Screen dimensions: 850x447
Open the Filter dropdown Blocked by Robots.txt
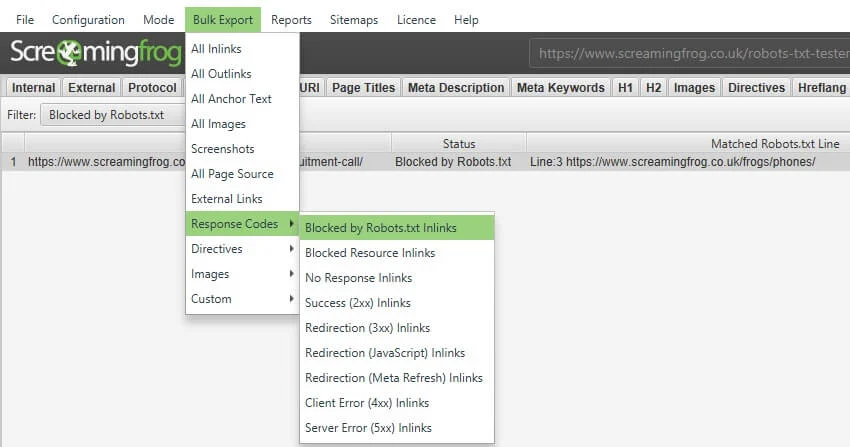pyautogui.click(x=110, y=115)
